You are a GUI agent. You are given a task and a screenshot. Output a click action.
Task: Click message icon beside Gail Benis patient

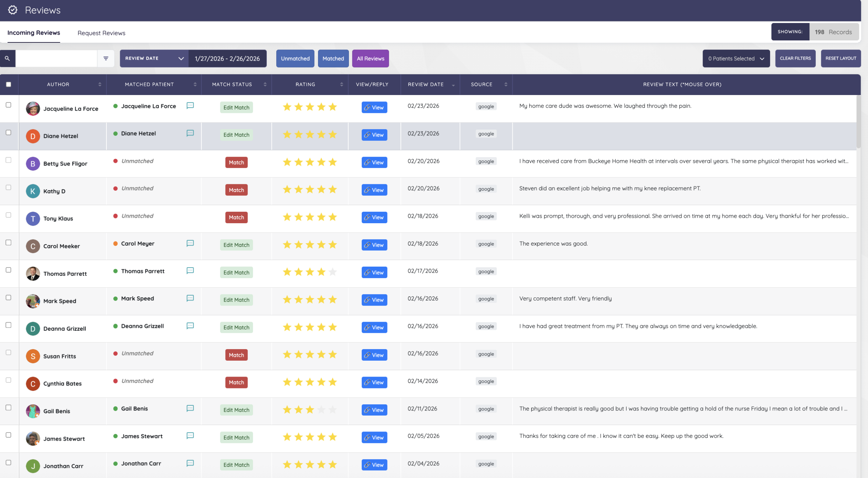[x=190, y=408]
